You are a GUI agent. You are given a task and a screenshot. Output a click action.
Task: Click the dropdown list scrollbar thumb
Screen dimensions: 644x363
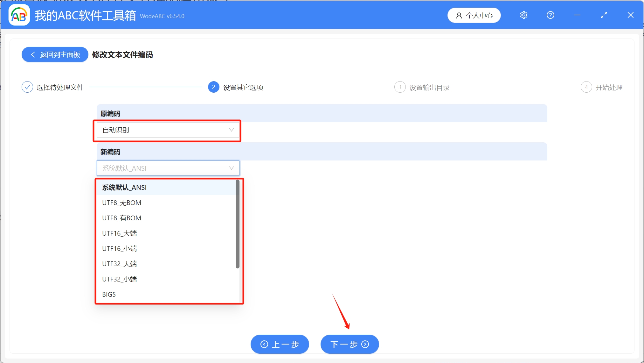click(237, 224)
